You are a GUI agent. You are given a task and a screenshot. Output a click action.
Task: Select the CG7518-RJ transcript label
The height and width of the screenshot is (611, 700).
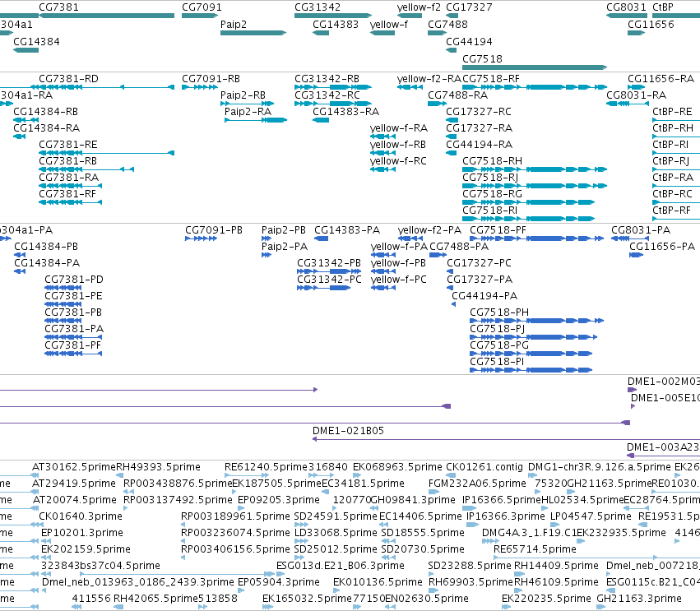(x=490, y=178)
